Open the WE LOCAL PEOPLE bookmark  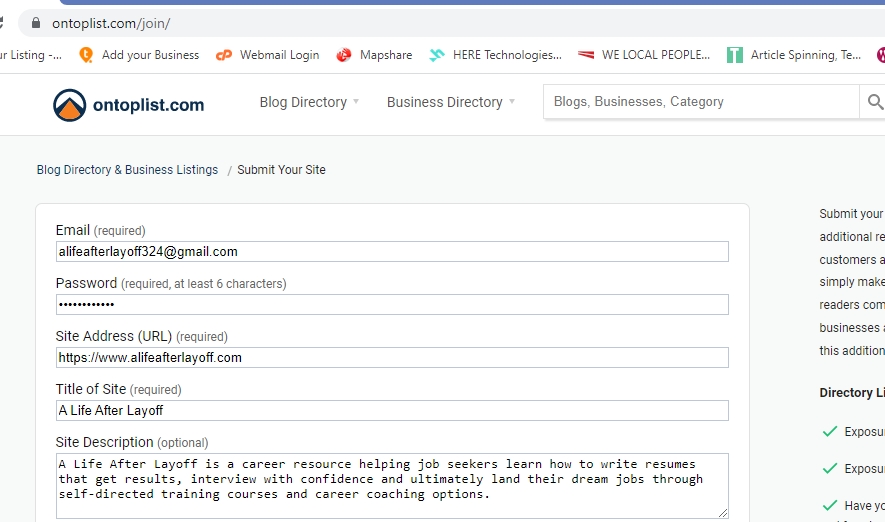click(644, 55)
